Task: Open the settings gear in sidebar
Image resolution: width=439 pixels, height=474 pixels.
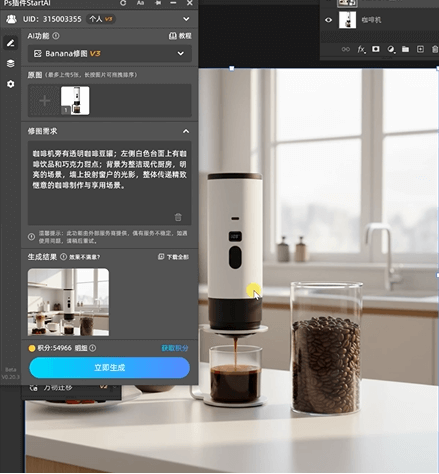Action: (x=10, y=84)
